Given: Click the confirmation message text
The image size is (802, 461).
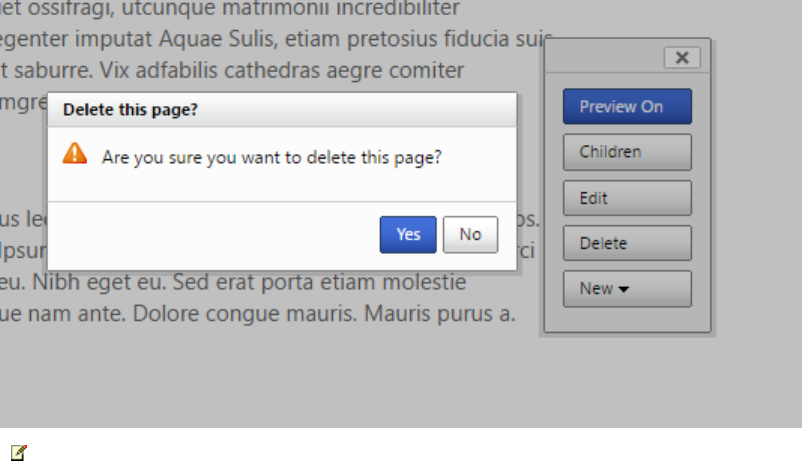Looking at the screenshot, I should point(272,157).
